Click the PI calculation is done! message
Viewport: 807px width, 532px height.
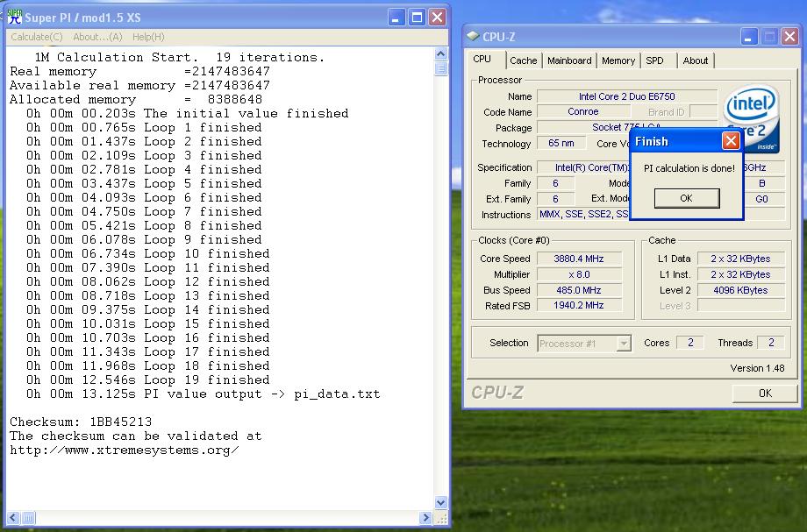(x=689, y=168)
